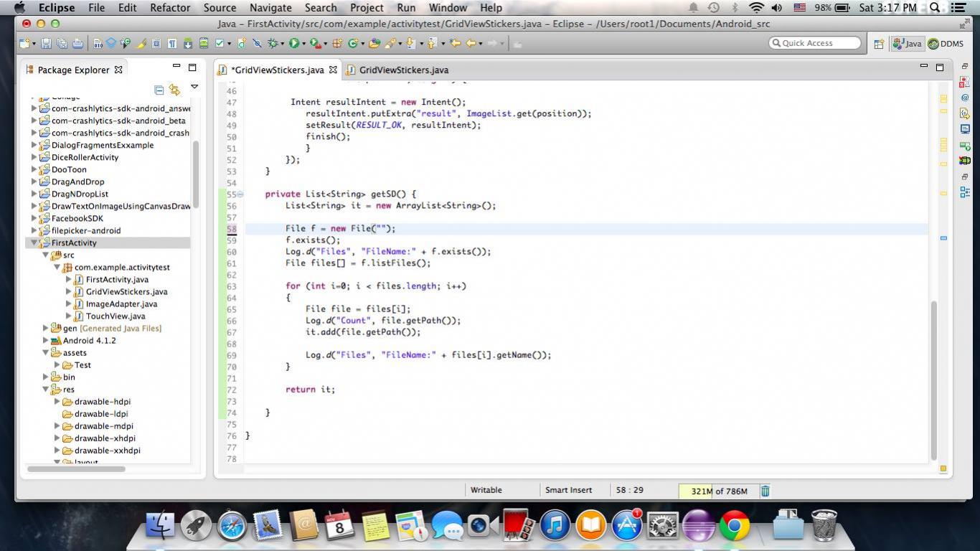Screen dimensions: 980x551
Task: Select the DiceRollerActivity project
Action: pos(85,157)
